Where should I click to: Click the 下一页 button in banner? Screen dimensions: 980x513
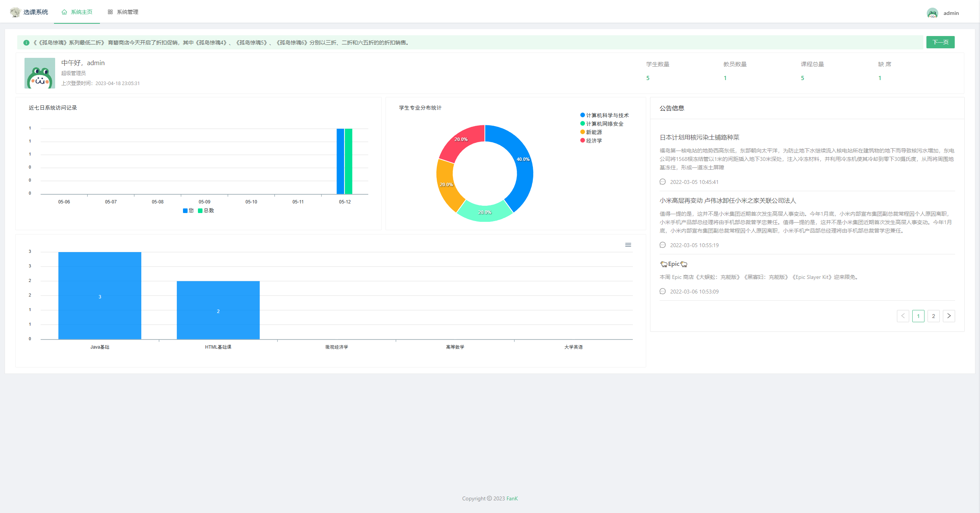pos(940,42)
